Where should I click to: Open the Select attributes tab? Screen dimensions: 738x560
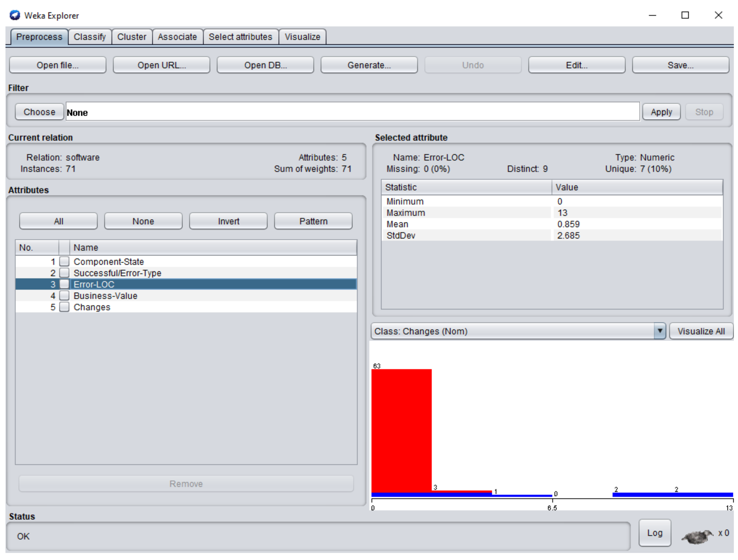[240, 37]
